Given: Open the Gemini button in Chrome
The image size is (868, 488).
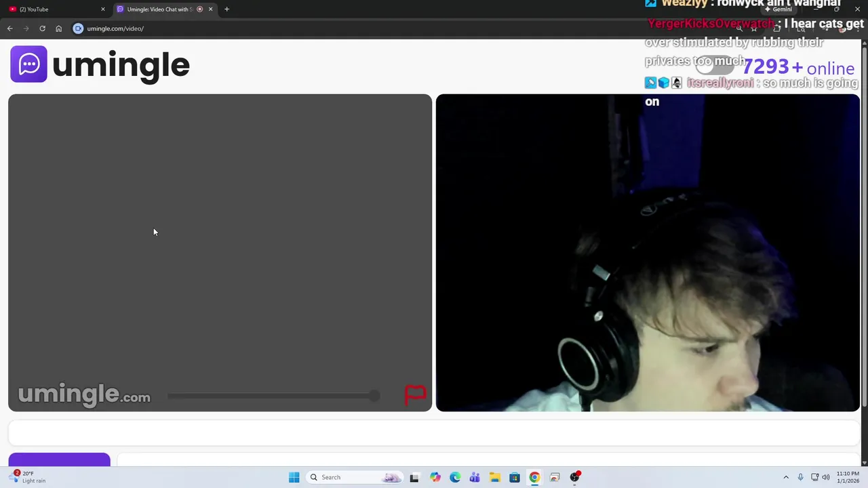Looking at the screenshot, I should click(x=778, y=9).
